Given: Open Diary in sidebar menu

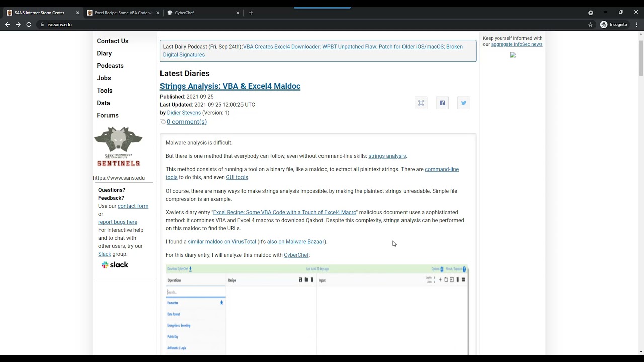Looking at the screenshot, I should point(104,53).
